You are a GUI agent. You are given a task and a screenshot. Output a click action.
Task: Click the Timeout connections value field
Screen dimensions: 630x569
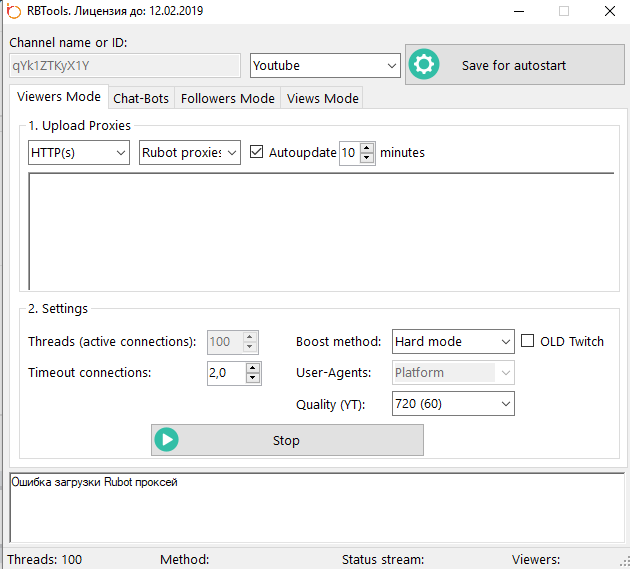(225, 373)
